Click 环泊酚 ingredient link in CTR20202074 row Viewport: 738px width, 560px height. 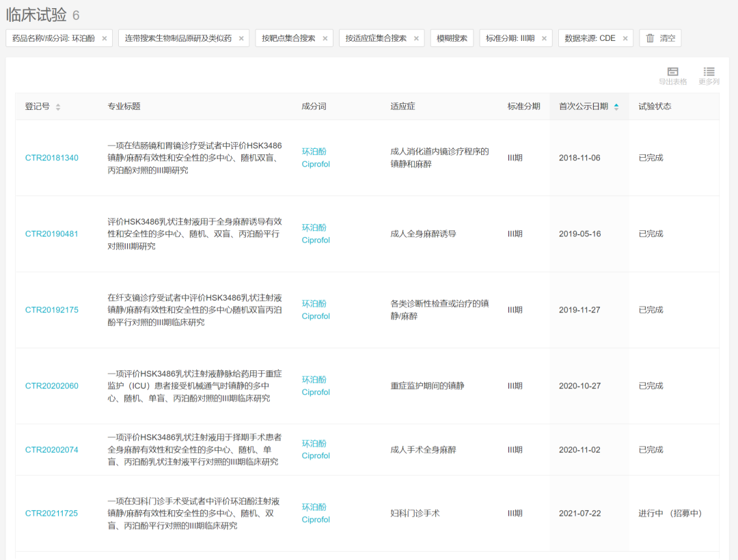(314, 444)
